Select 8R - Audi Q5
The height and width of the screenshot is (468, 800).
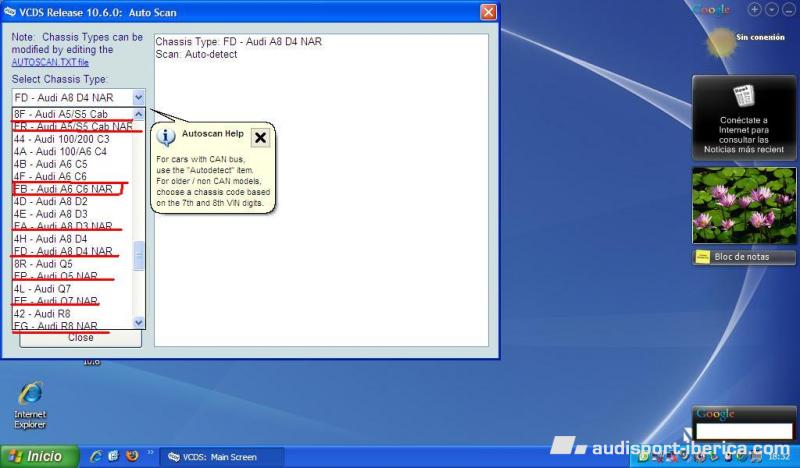[72, 264]
